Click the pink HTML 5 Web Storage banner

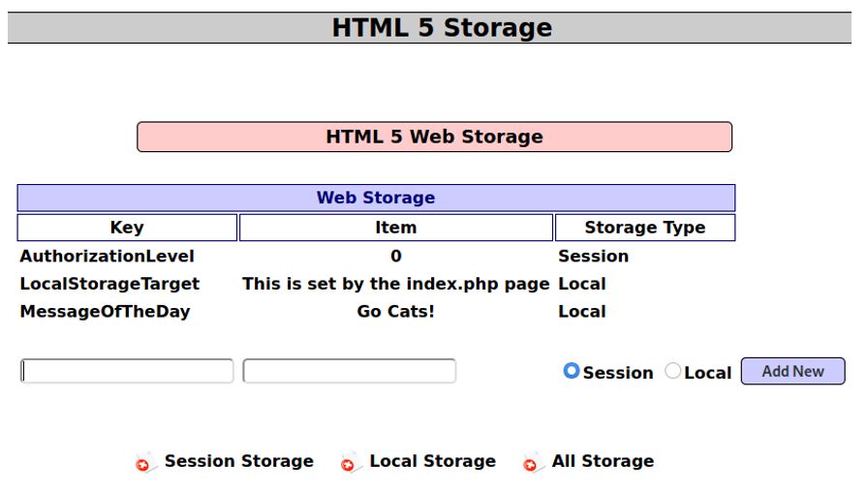click(434, 138)
